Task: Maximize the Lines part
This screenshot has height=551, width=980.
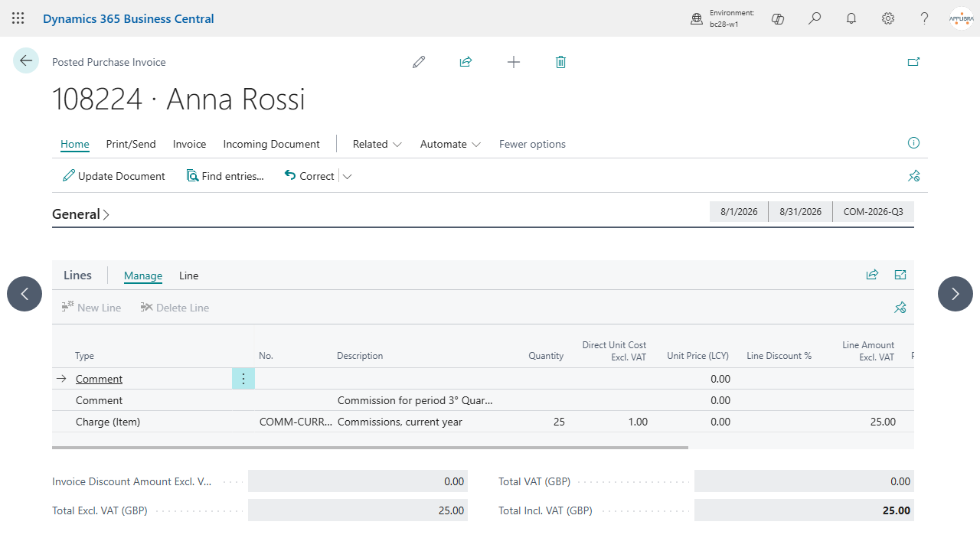Action: [x=900, y=275]
